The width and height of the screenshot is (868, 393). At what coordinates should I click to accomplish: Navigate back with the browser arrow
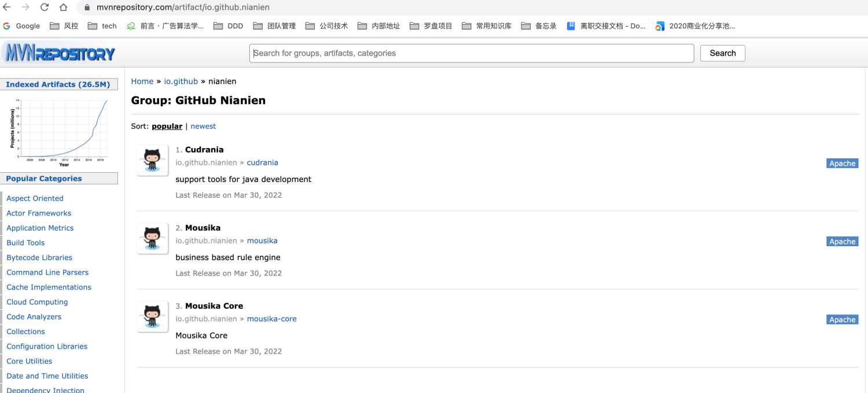[7, 8]
